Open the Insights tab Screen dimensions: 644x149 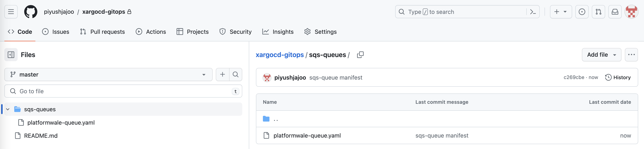coord(278,32)
